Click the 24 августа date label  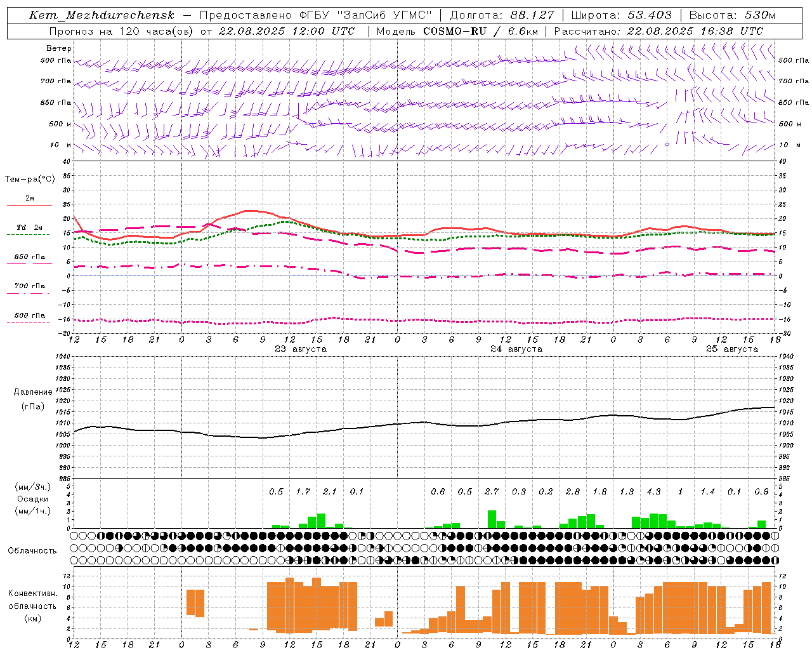click(x=516, y=348)
